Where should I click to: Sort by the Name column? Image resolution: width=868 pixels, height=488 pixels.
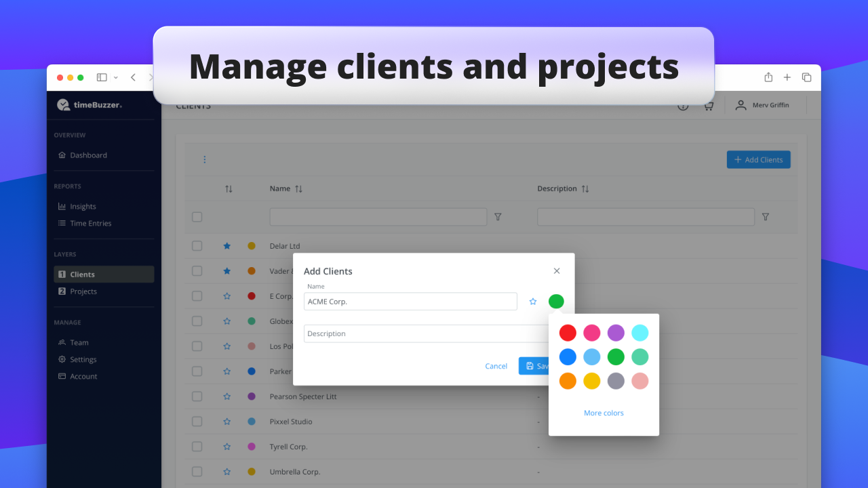pyautogui.click(x=286, y=189)
